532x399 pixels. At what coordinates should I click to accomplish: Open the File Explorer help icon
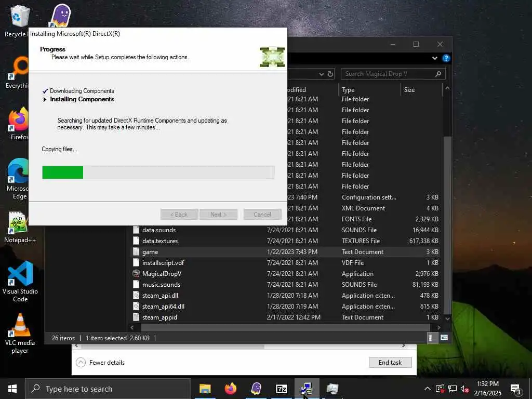coord(446,58)
